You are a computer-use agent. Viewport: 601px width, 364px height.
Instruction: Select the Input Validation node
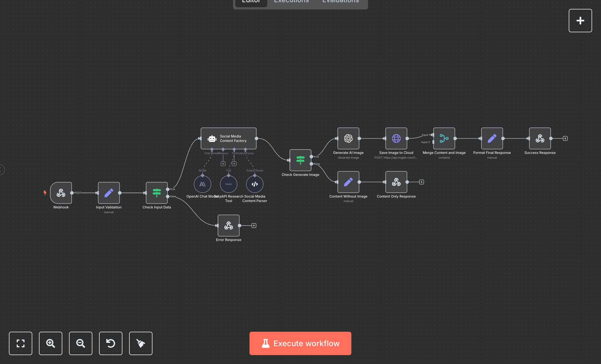[x=109, y=193]
